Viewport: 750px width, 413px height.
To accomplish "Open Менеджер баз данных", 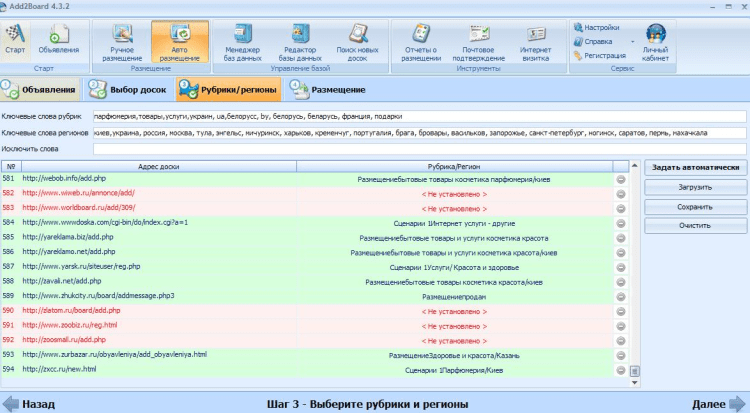I will pyautogui.click(x=243, y=42).
